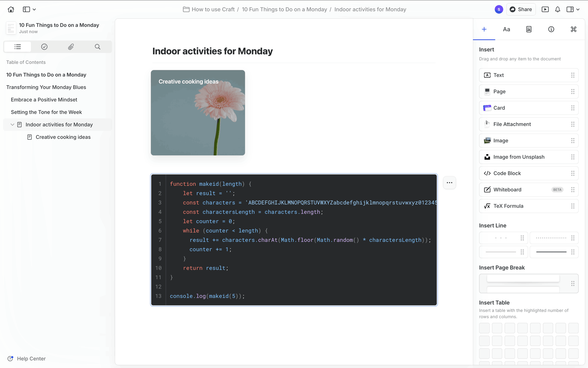Jump to Setting the Tone for the Week
The width and height of the screenshot is (588, 368).
[x=46, y=112]
